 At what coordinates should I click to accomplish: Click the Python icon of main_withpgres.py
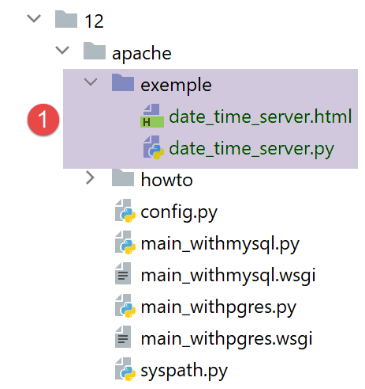coord(125,305)
